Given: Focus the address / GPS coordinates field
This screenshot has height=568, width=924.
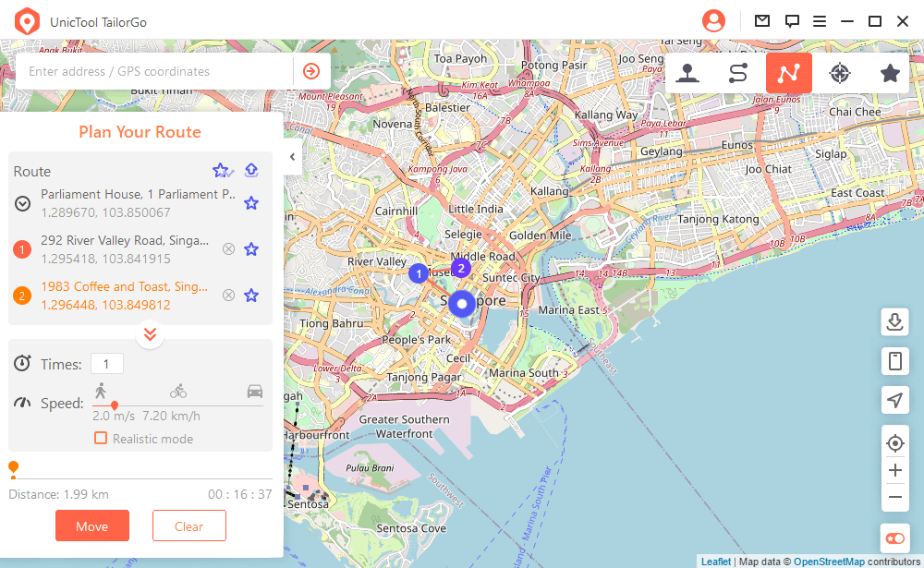Looking at the screenshot, I should [x=154, y=71].
